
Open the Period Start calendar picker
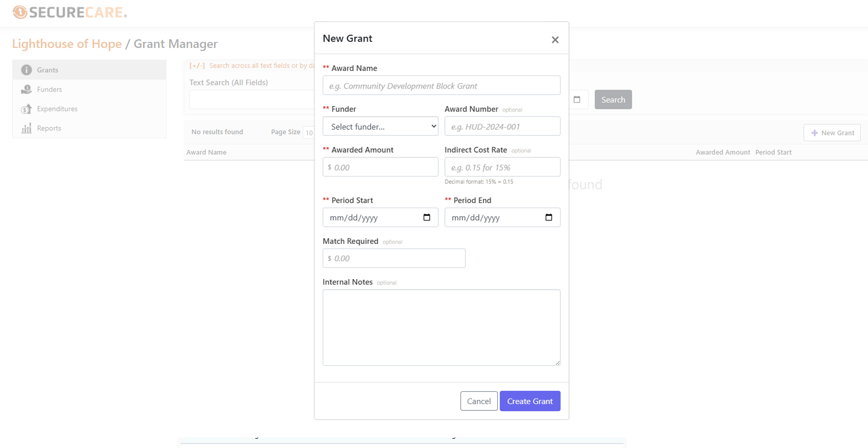[427, 217]
